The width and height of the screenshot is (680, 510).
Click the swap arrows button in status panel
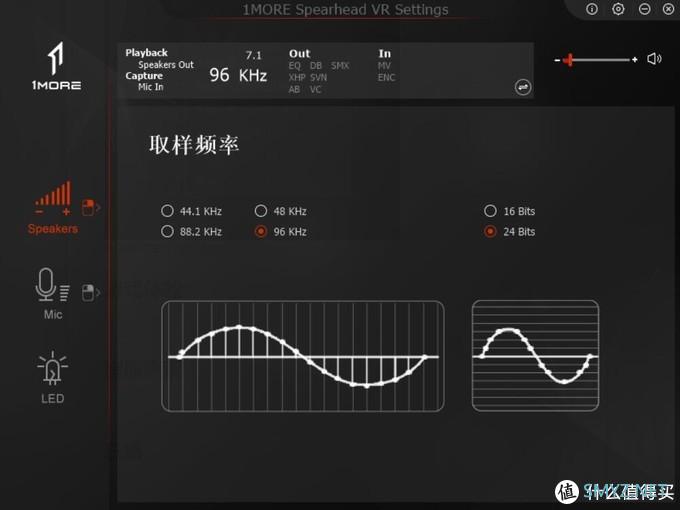(x=523, y=87)
